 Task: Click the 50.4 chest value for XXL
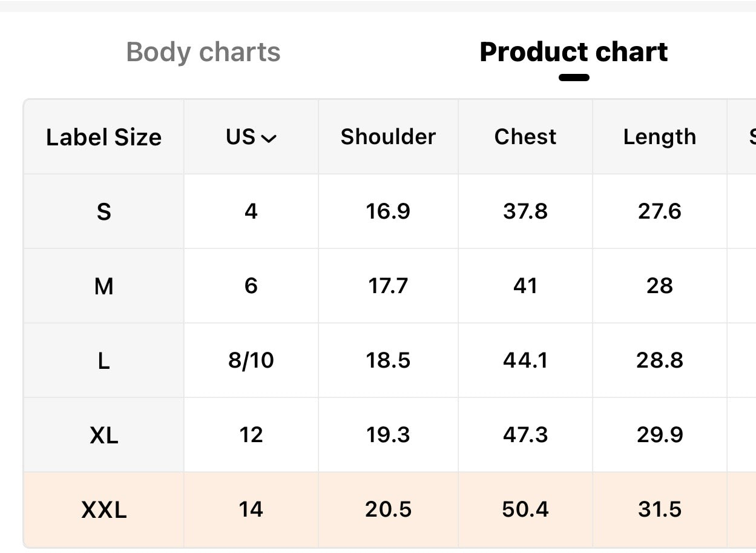[x=525, y=509]
